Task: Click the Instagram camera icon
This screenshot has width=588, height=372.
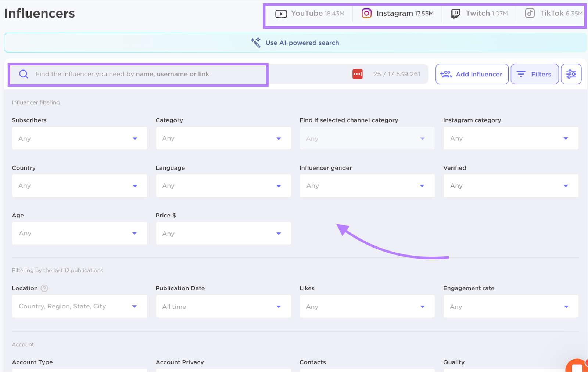Action: click(366, 13)
